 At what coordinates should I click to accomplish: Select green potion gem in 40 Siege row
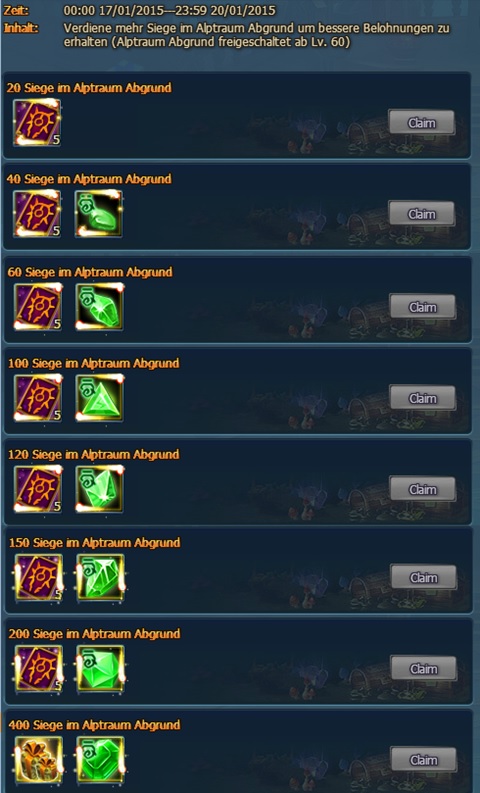(x=99, y=213)
